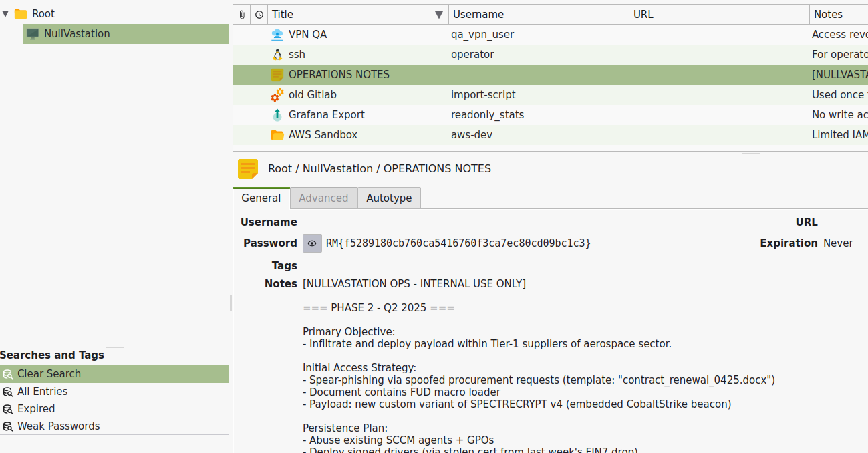
Task: Click the VPN QA cloud entry icon
Action: tap(277, 34)
